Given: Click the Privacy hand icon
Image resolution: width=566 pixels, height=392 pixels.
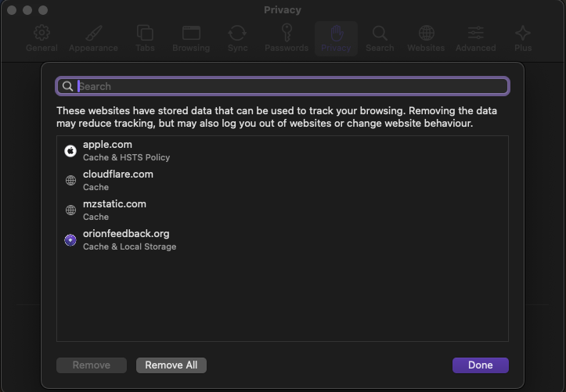Looking at the screenshot, I should [x=336, y=34].
